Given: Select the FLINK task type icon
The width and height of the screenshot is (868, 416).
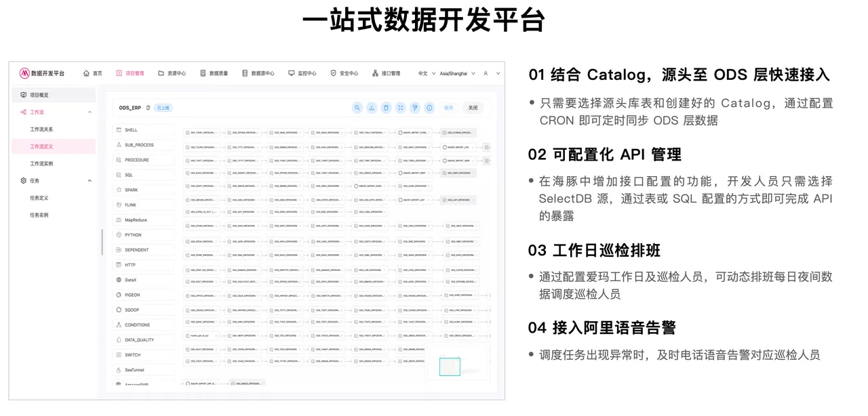Looking at the screenshot, I should coord(118,205).
